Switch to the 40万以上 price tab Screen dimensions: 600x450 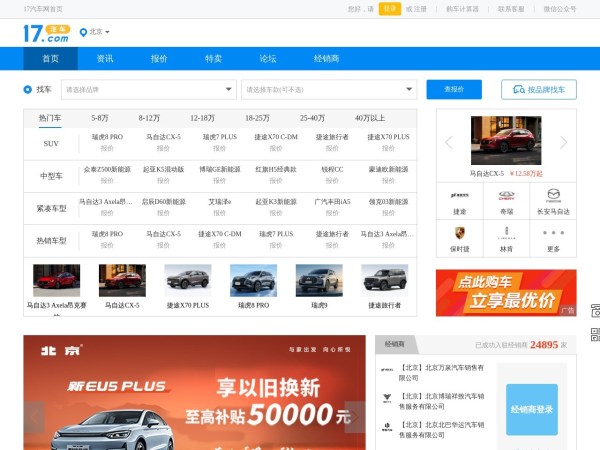pos(369,118)
